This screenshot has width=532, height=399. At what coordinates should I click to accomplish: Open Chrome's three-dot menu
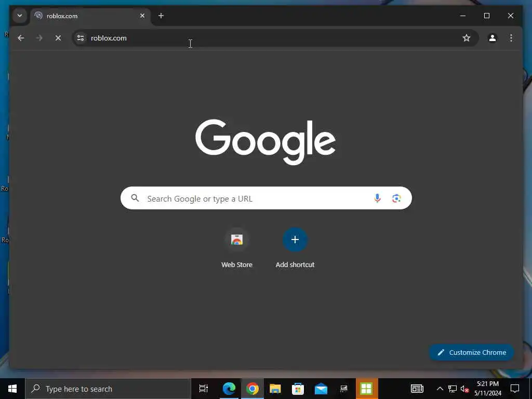pyautogui.click(x=511, y=38)
